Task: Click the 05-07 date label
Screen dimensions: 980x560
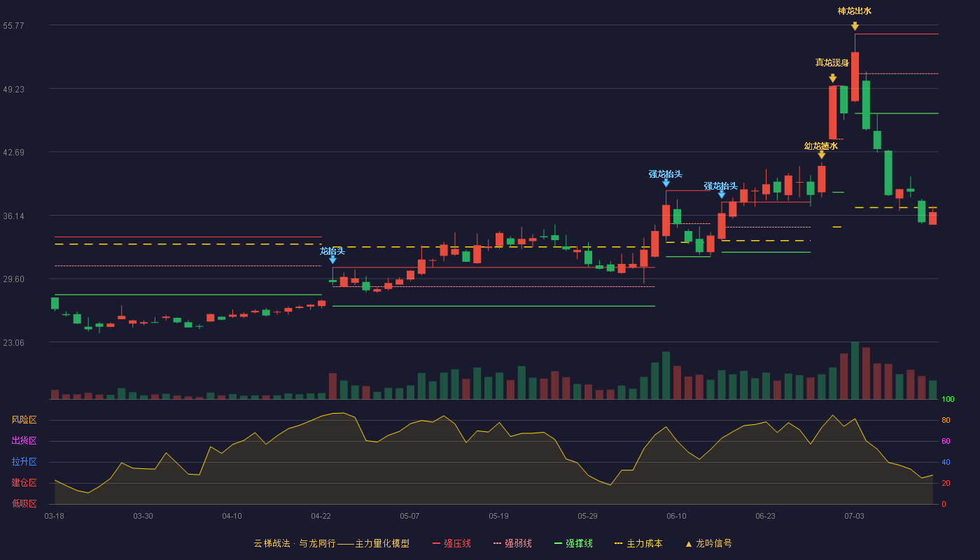Action: click(x=410, y=516)
